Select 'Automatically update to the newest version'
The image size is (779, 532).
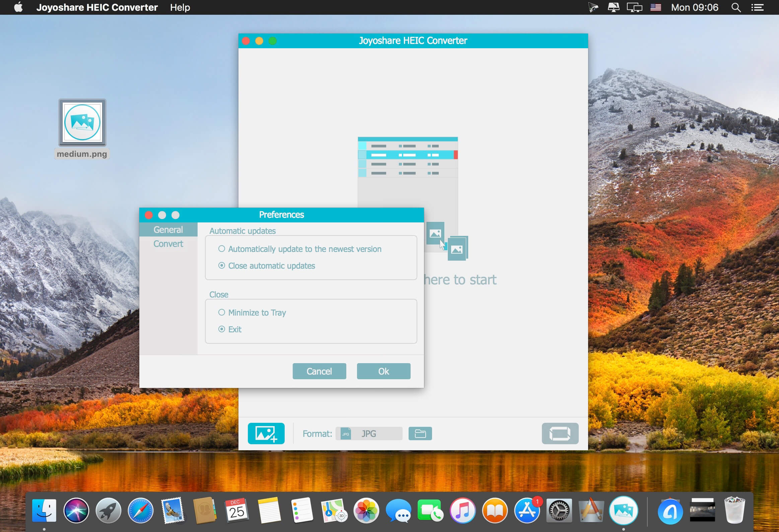223,249
